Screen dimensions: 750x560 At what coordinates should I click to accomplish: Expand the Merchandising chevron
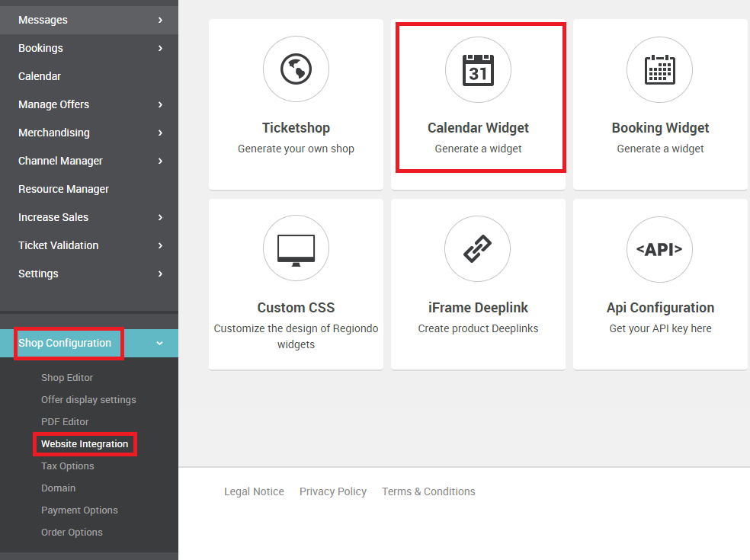coord(160,133)
